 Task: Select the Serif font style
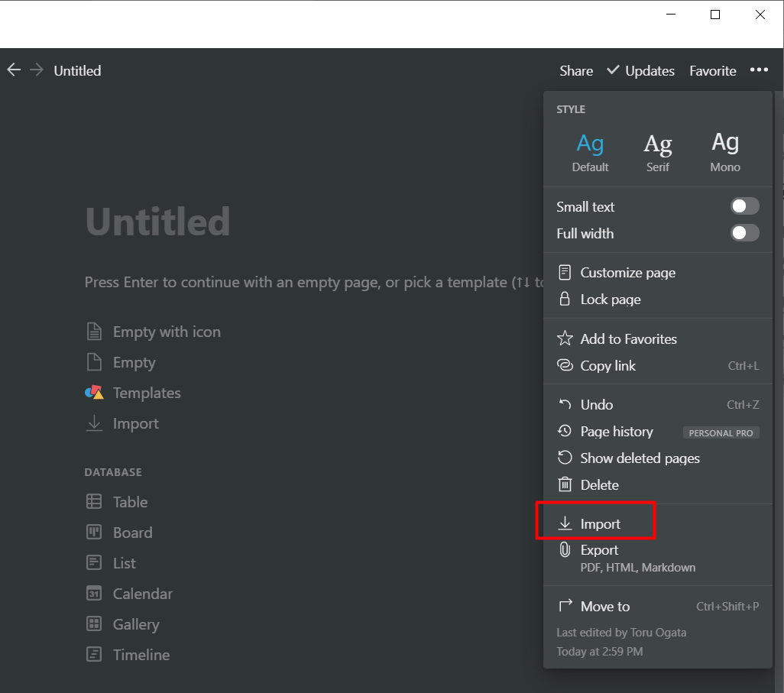coord(657,152)
